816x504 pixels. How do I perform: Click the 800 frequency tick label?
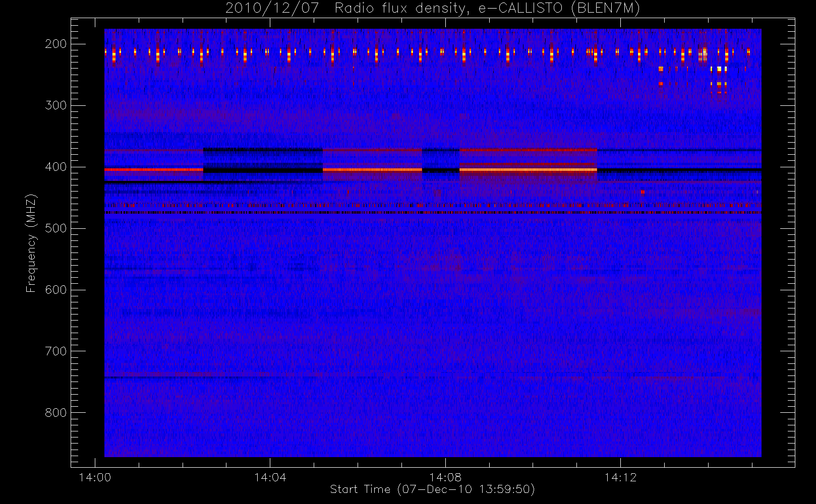[56, 413]
